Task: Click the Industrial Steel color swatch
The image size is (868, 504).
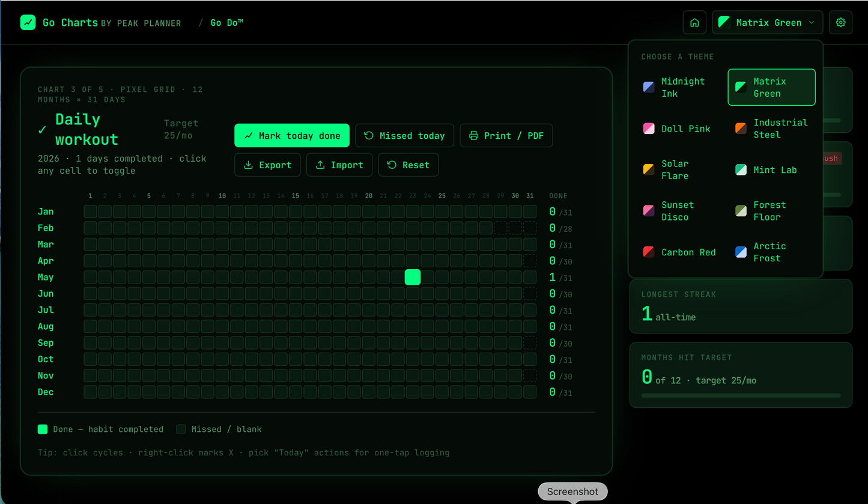Action: click(741, 129)
